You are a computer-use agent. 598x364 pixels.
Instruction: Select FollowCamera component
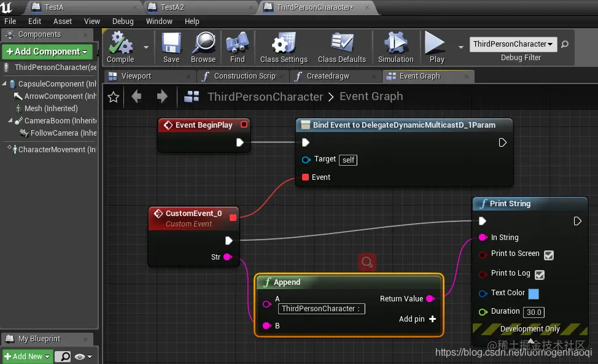click(x=58, y=133)
